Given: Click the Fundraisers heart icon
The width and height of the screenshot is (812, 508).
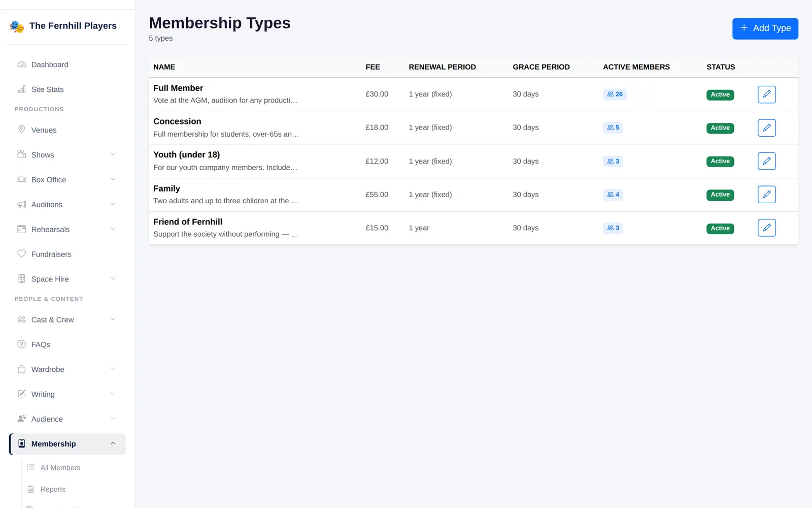Looking at the screenshot, I should click(x=22, y=254).
